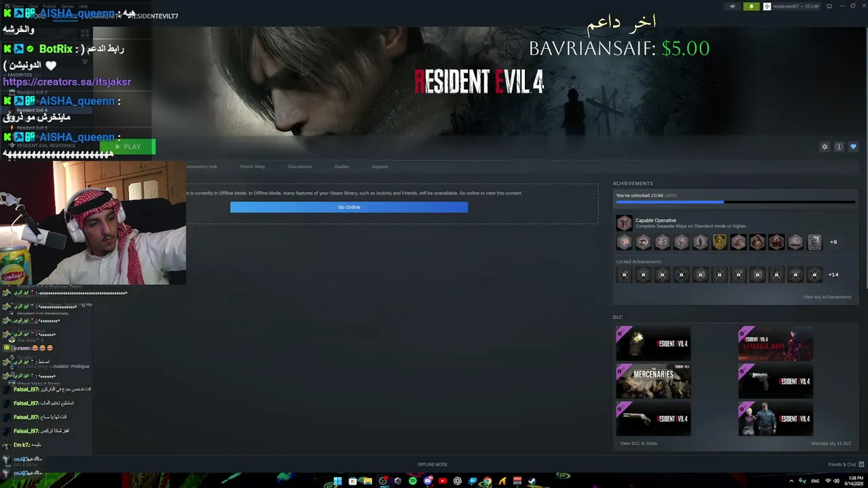Image resolution: width=868 pixels, height=488 pixels.
Task: Open the Support tab
Action: pos(380,166)
